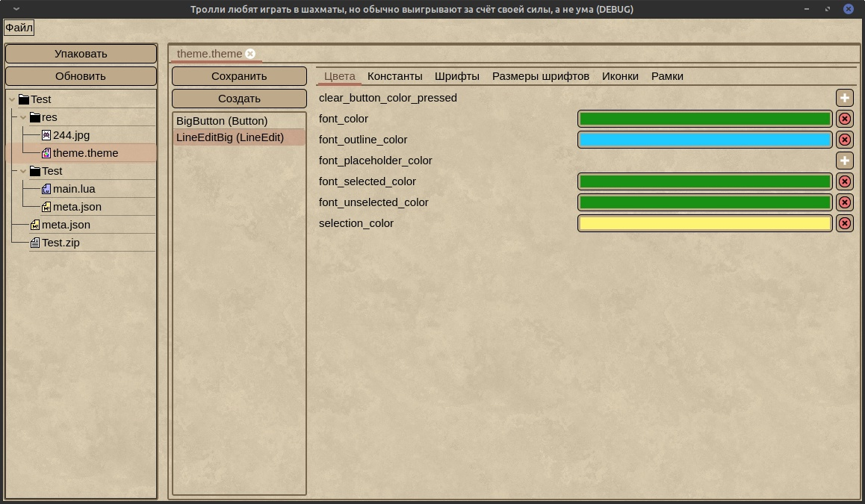Add the font_placeholder_color with plus icon
Image resolution: width=865 pixels, height=504 pixels.
[845, 161]
